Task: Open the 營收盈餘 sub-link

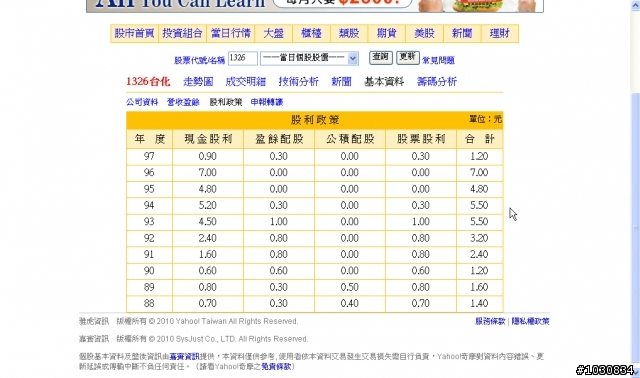Action: tap(183, 102)
